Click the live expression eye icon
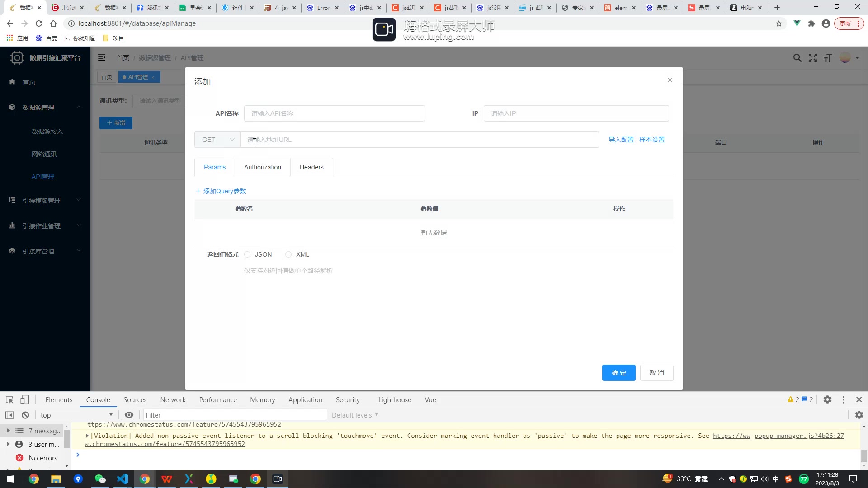 point(129,415)
